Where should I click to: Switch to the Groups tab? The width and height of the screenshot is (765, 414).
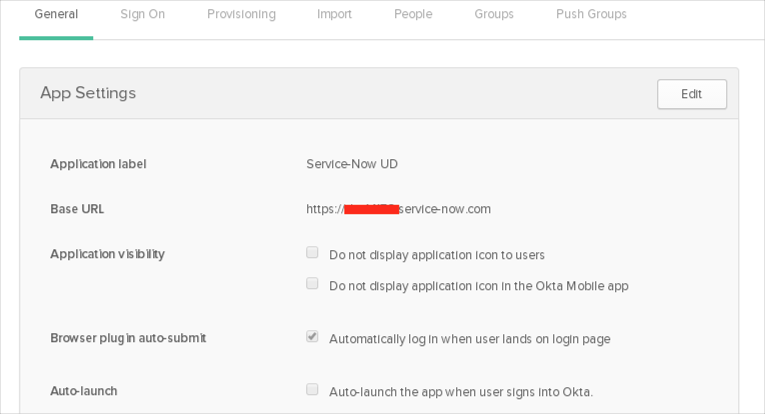tap(494, 15)
